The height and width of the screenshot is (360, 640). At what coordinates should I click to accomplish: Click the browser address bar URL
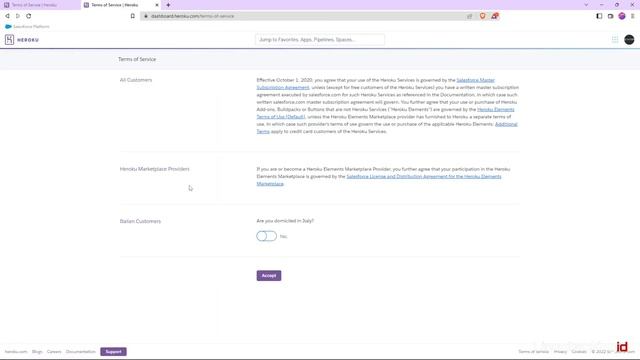192,16
